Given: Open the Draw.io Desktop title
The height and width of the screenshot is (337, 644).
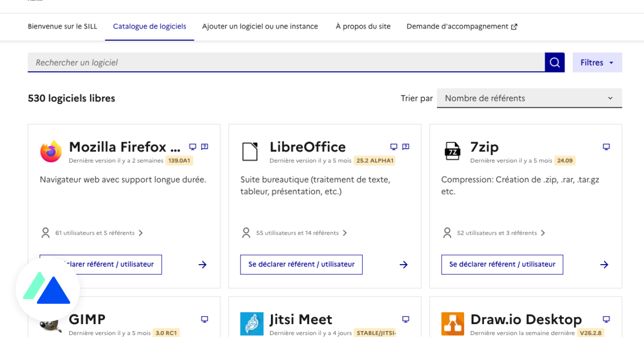Looking at the screenshot, I should click(526, 319).
